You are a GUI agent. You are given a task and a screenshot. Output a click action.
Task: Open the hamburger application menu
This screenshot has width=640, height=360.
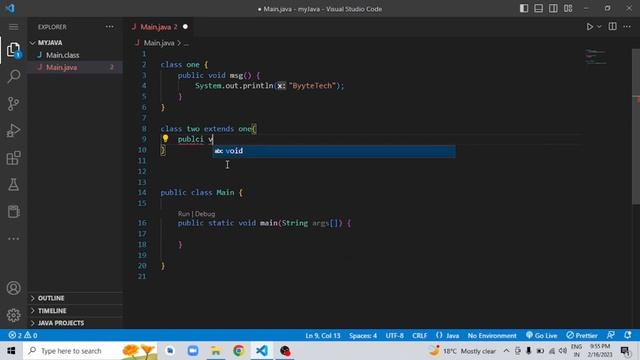(x=13, y=27)
